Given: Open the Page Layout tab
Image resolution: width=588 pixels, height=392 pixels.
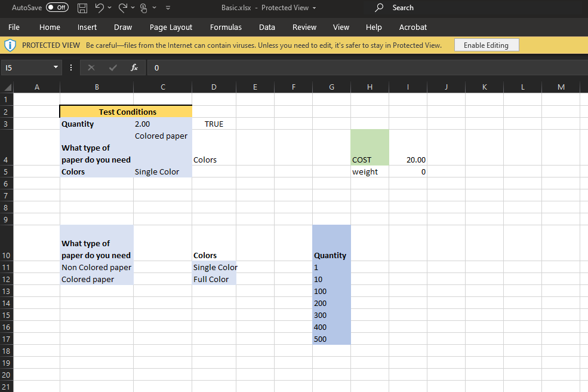Looking at the screenshot, I should tap(171, 27).
